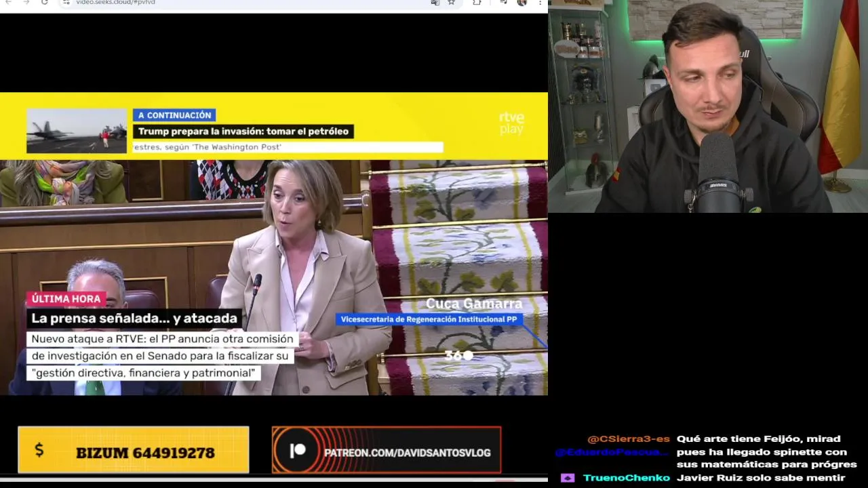868x488 pixels.
Task: Click the rtve play logo
Action: (x=511, y=123)
